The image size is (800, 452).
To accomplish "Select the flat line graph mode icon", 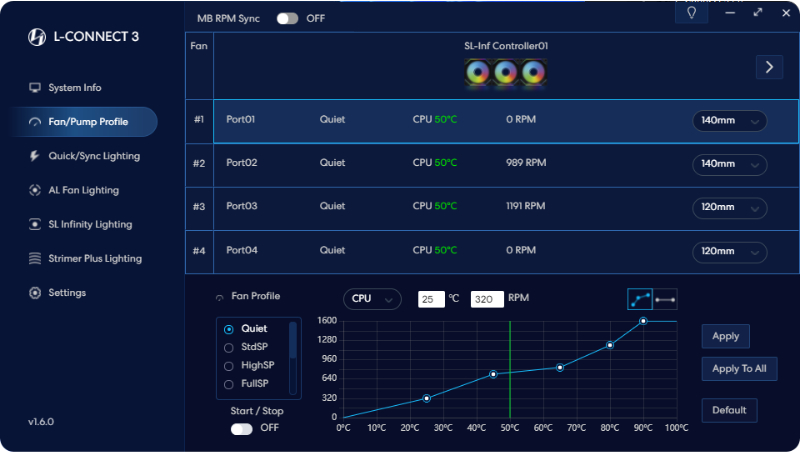I will coord(665,298).
